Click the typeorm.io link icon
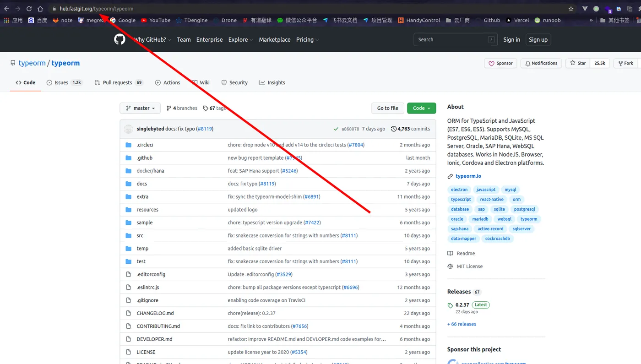 pos(450,176)
